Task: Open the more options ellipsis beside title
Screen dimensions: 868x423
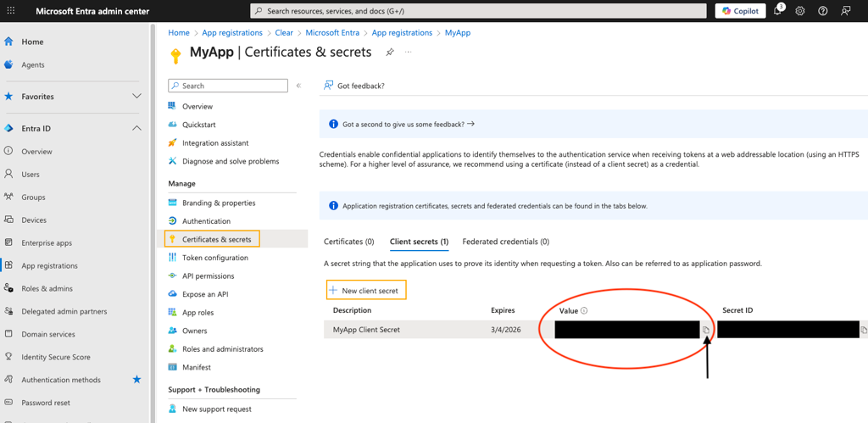Action: point(409,52)
